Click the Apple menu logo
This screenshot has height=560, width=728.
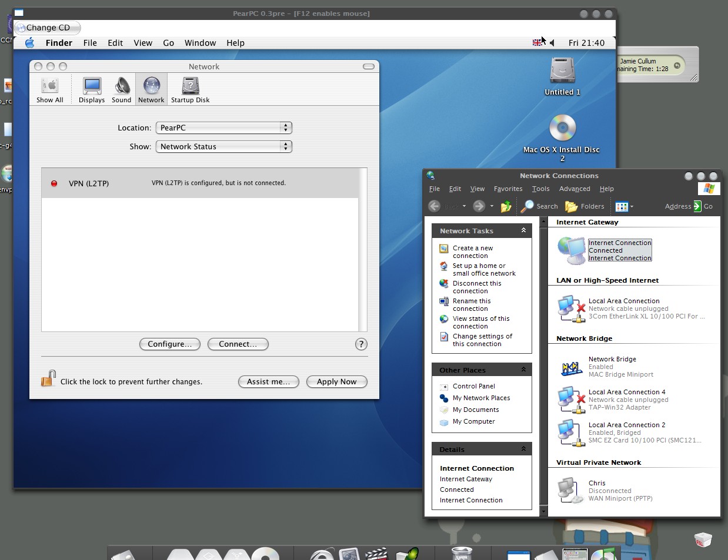[29, 43]
